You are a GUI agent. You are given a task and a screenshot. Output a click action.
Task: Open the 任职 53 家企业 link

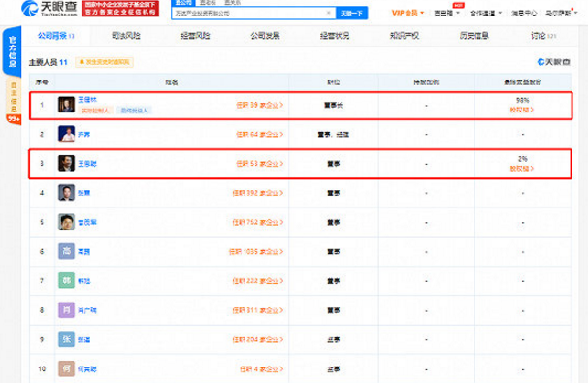(259, 164)
